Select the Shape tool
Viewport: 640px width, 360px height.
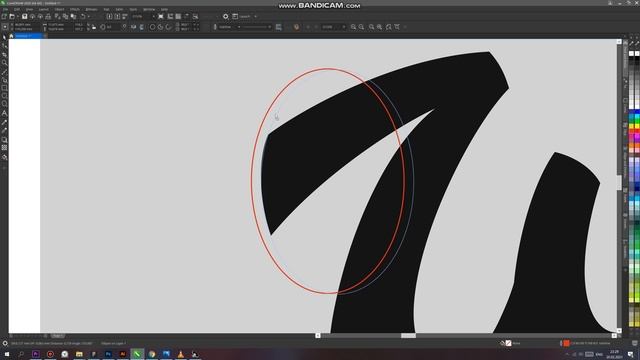click(4, 46)
